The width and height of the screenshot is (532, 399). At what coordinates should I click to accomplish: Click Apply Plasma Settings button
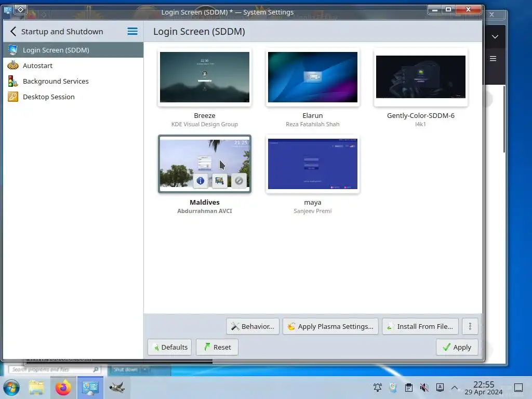pos(330,326)
